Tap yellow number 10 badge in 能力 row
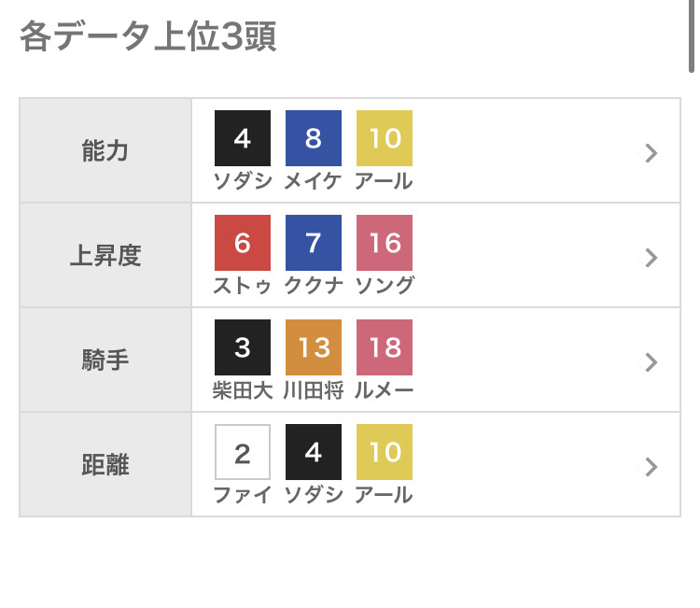Viewport: 700px width, 608px height. click(x=385, y=138)
